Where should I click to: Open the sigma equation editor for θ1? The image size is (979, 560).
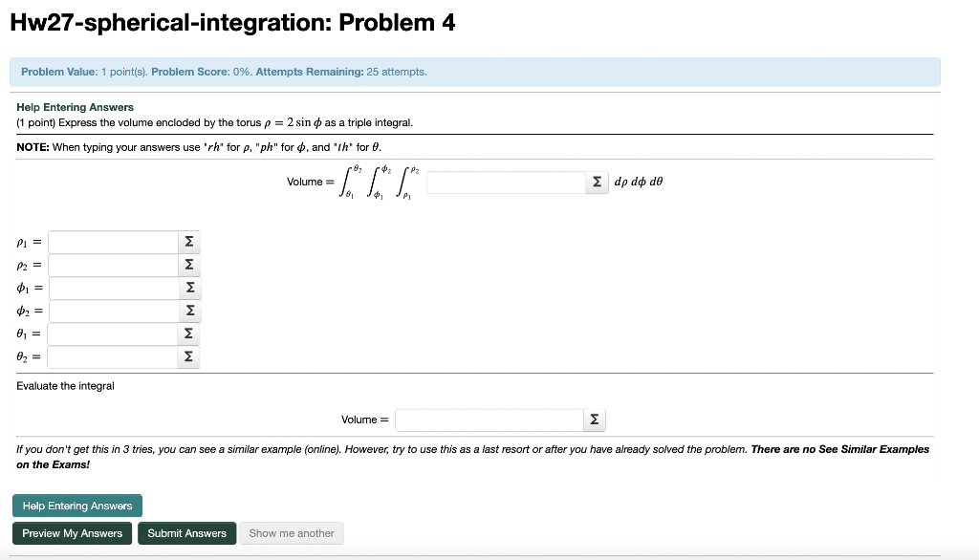188,334
